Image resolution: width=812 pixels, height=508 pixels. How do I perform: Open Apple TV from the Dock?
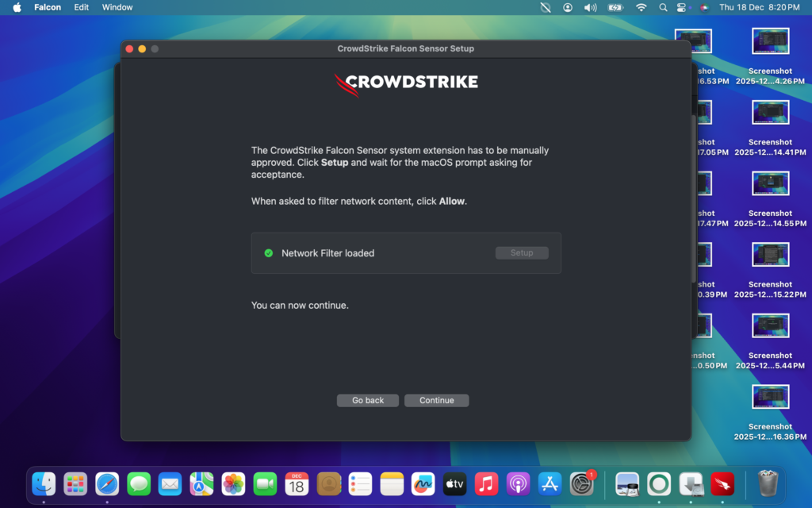(x=454, y=484)
